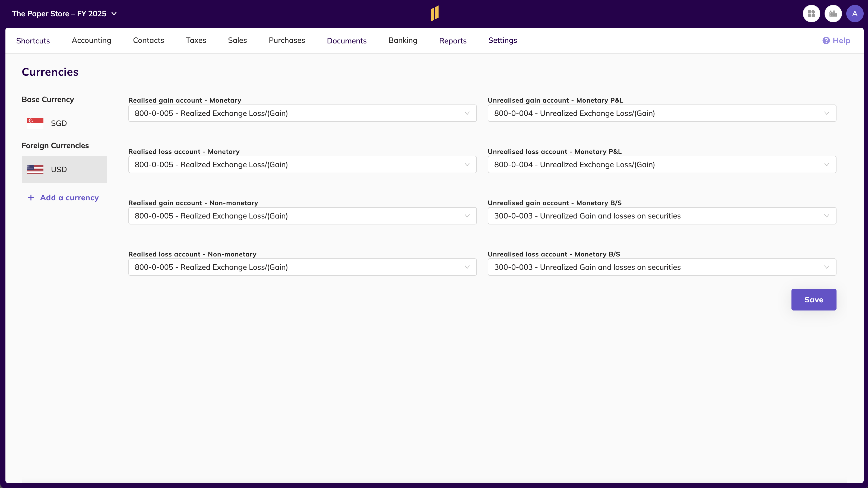Switch to the Accounting tab
This screenshot has width=868, height=488.
(x=91, y=40)
